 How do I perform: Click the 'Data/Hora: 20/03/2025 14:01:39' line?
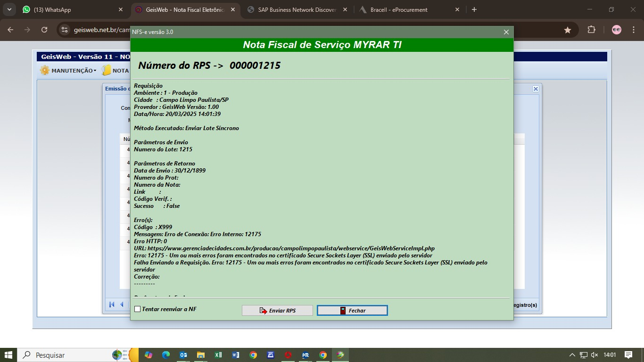coord(177,114)
